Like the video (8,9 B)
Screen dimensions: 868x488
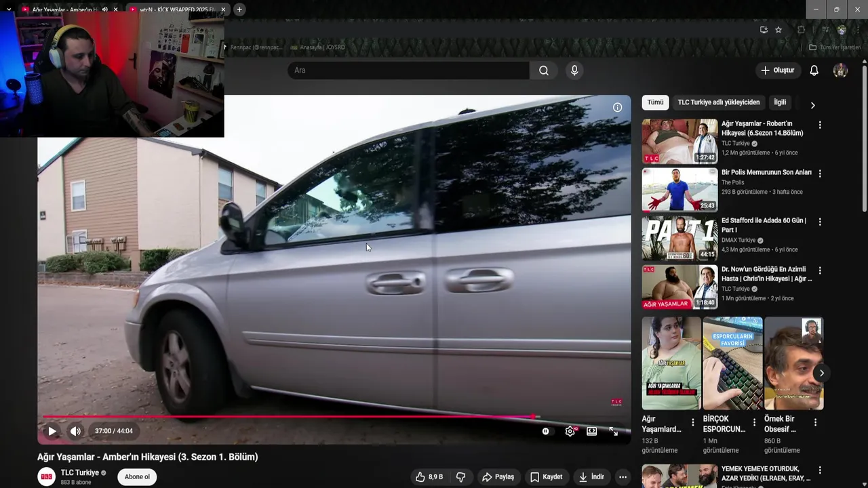(x=429, y=477)
